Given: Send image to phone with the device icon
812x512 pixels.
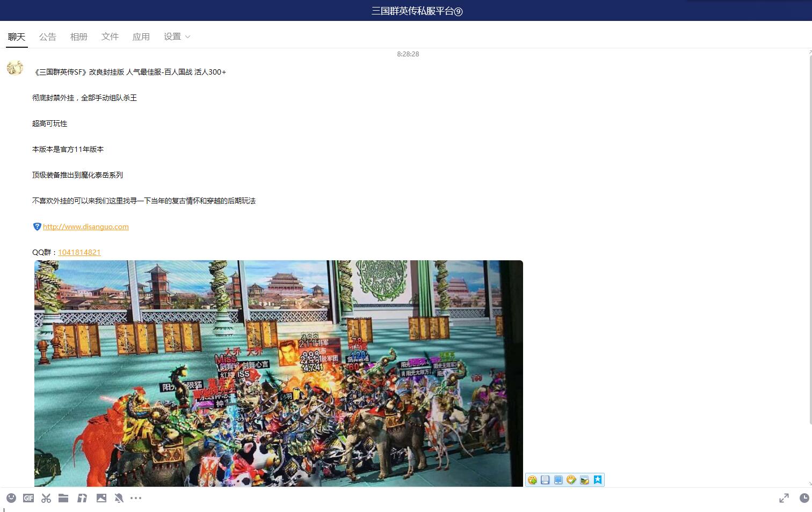Looking at the screenshot, I should pos(558,480).
